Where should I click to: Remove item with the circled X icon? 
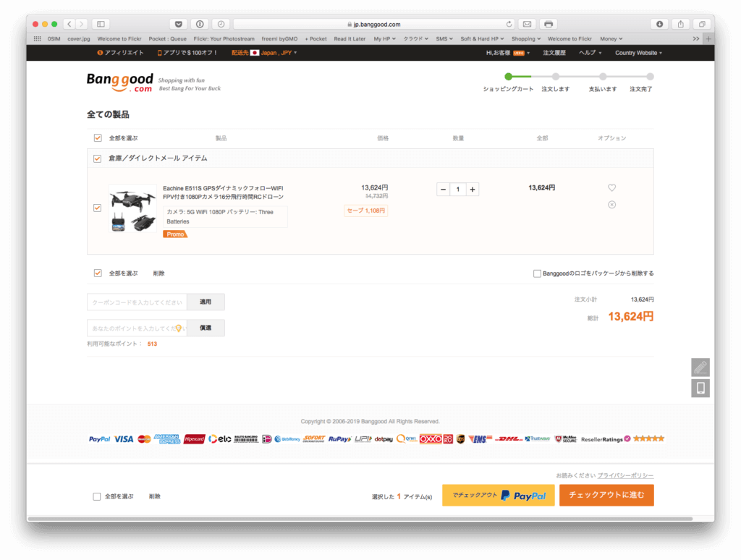click(x=611, y=205)
